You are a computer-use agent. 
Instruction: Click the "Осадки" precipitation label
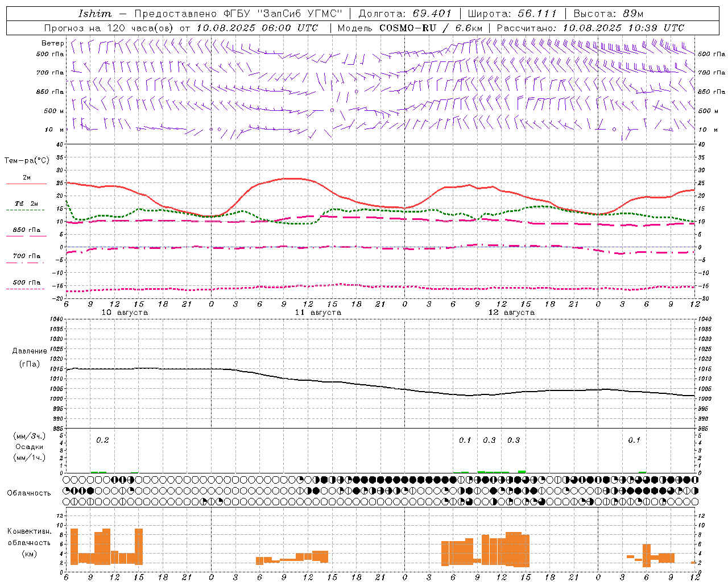(x=30, y=447)
